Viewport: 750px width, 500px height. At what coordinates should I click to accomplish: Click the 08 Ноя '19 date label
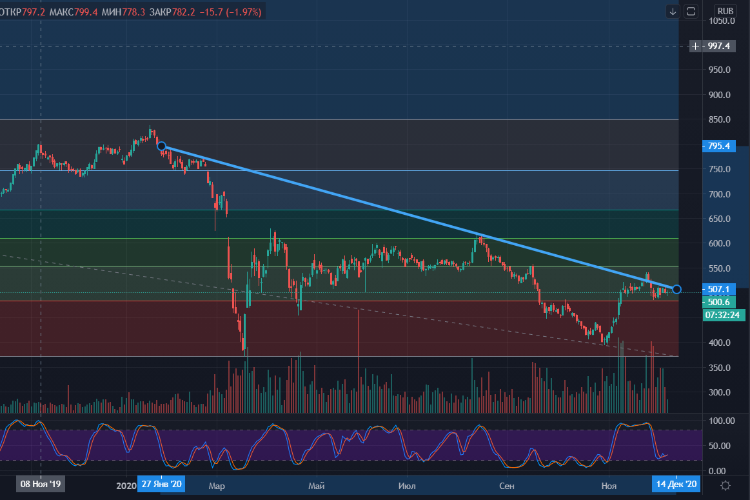[x=41, y=484]
